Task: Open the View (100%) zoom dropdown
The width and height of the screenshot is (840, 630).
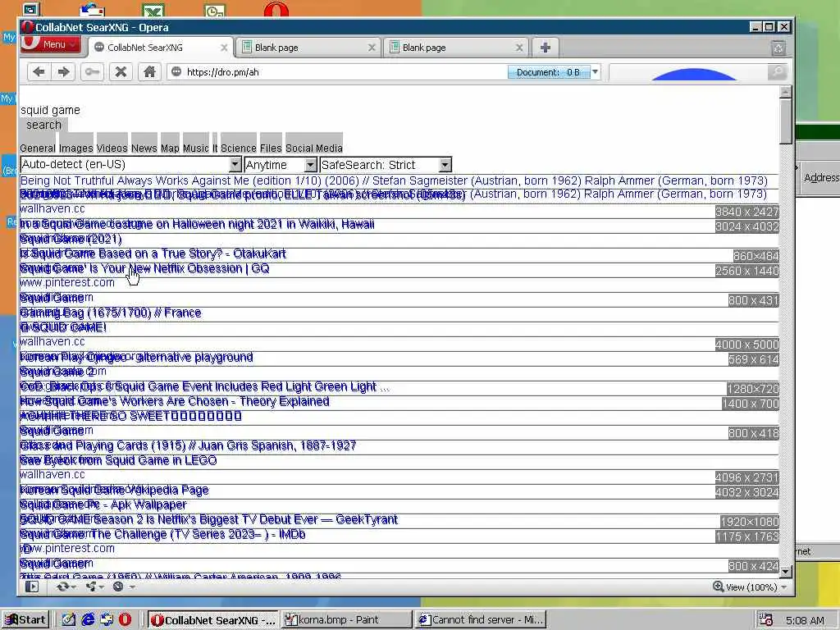Action: pyautogui.click(x=750, y=587)
